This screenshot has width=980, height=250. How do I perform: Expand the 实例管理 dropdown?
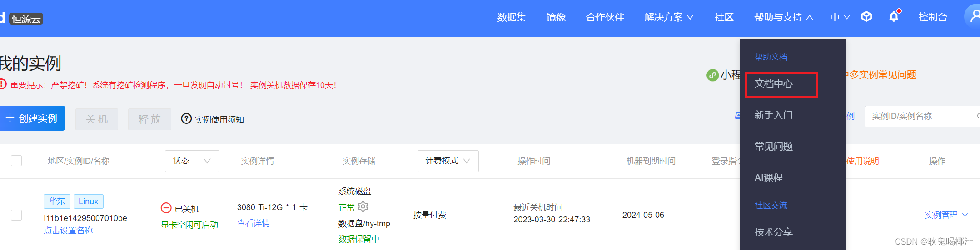coord(946,215)
